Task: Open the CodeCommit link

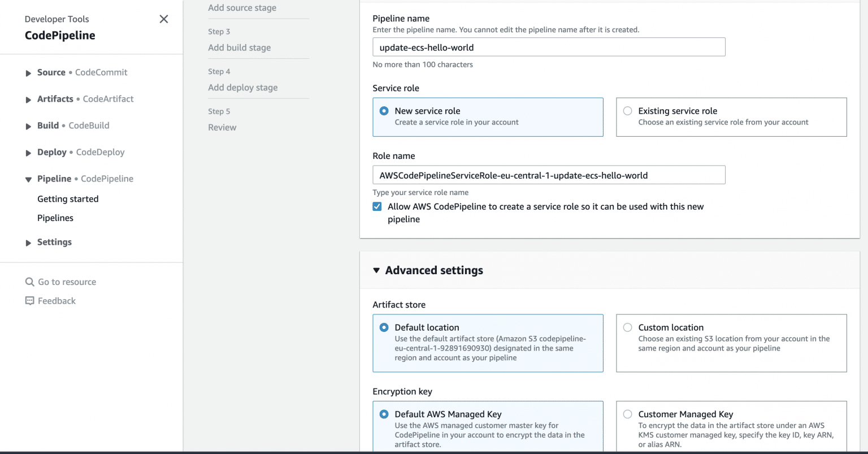Action: (99, 72)
